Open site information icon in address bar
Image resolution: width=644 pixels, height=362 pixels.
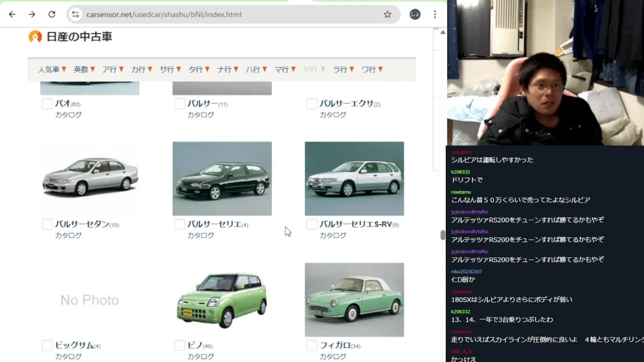(x=75, y=15)
